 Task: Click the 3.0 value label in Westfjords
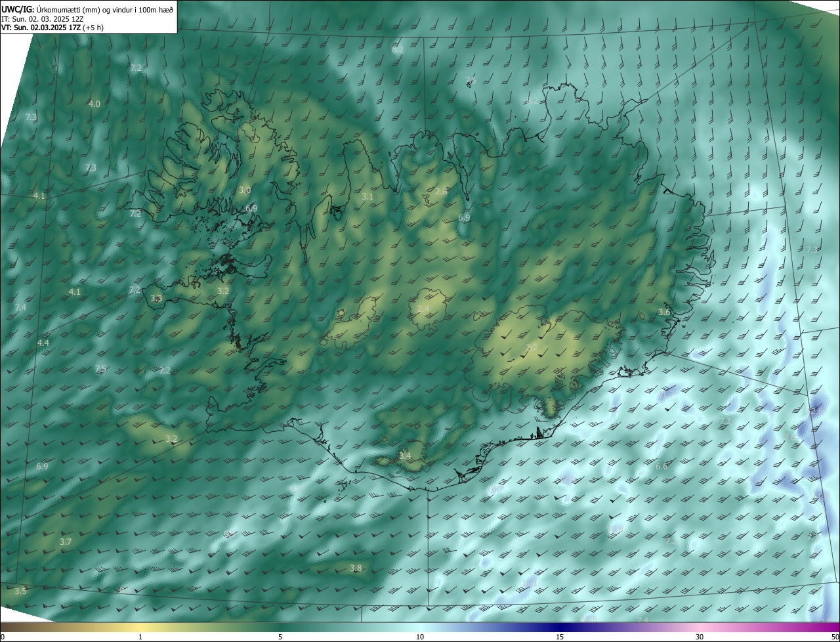[x=245, y=190]
